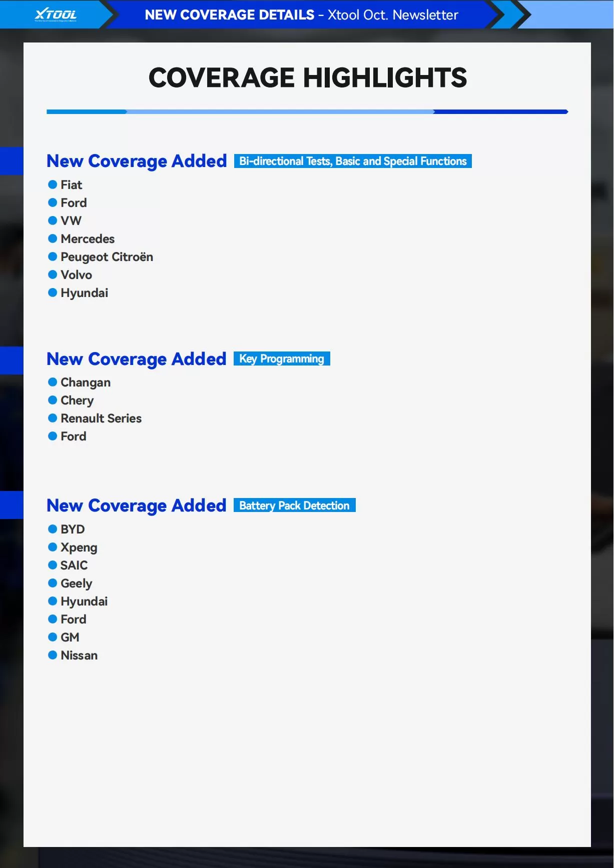
Task: Select the Battery Pack Detection tag
Action: (294, 505)
